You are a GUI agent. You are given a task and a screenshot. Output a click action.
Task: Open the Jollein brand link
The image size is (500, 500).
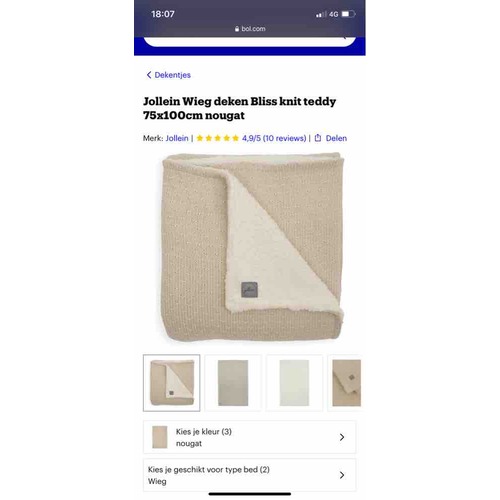177,138
